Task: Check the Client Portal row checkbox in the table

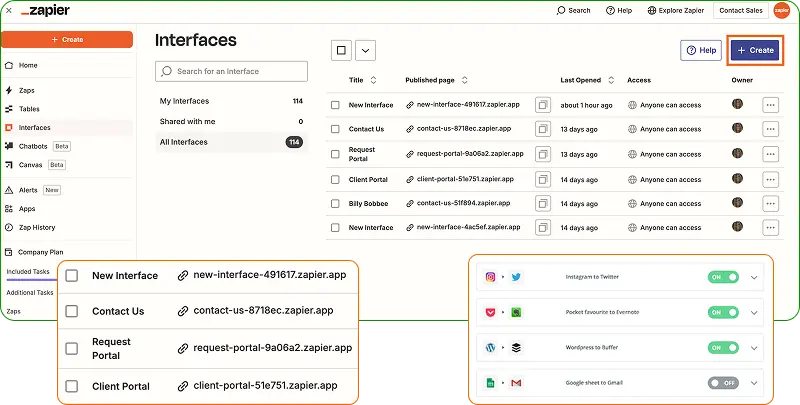Action: point(335,180)
